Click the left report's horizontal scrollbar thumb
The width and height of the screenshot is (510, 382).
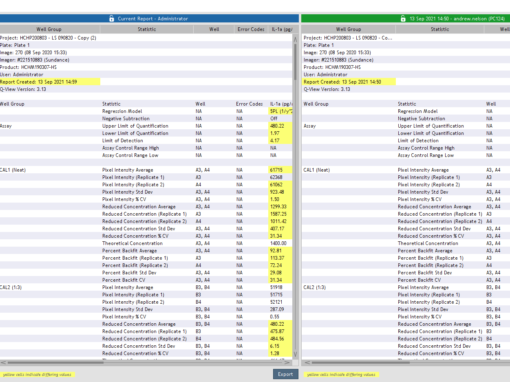tap(56, 362)
